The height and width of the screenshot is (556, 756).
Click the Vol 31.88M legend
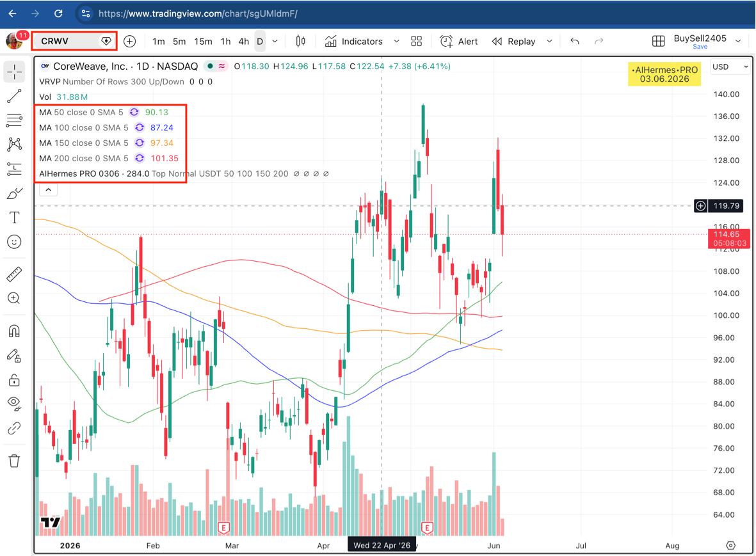pos(63,97)
